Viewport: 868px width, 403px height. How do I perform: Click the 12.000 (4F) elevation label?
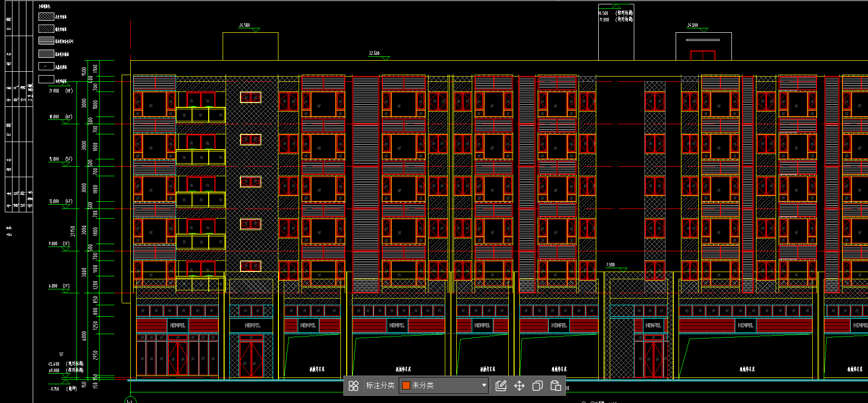pos(61,201)
